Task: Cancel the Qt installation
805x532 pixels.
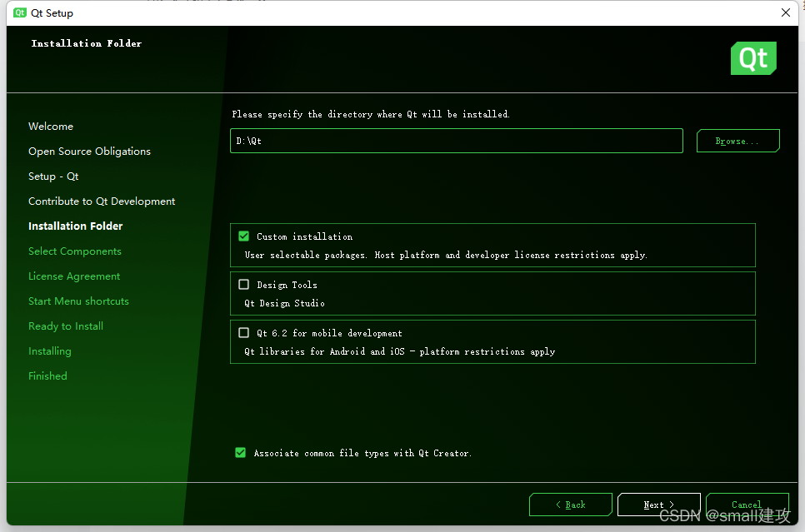Action: point(747,505)
